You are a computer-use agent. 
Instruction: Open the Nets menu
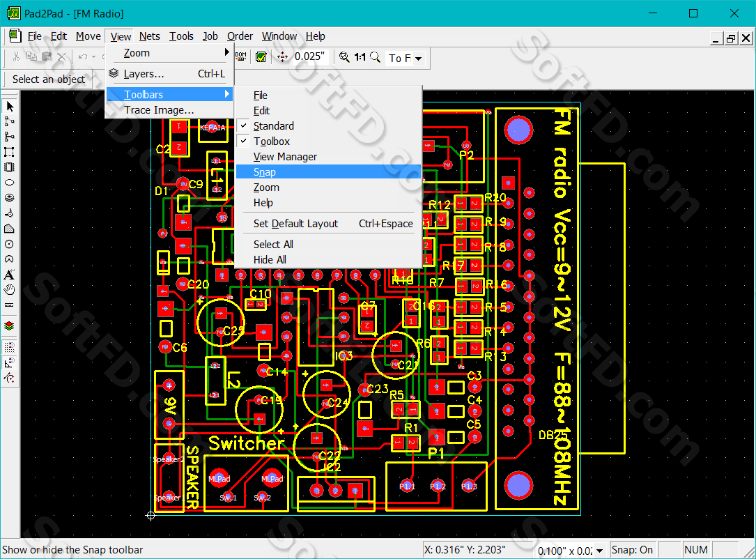(x=150, y=36)
